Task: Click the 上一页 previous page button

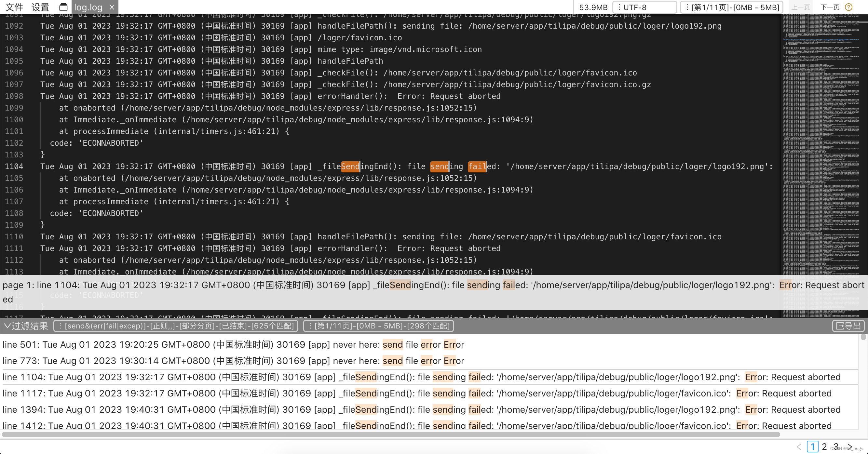Action: (800, 7)
